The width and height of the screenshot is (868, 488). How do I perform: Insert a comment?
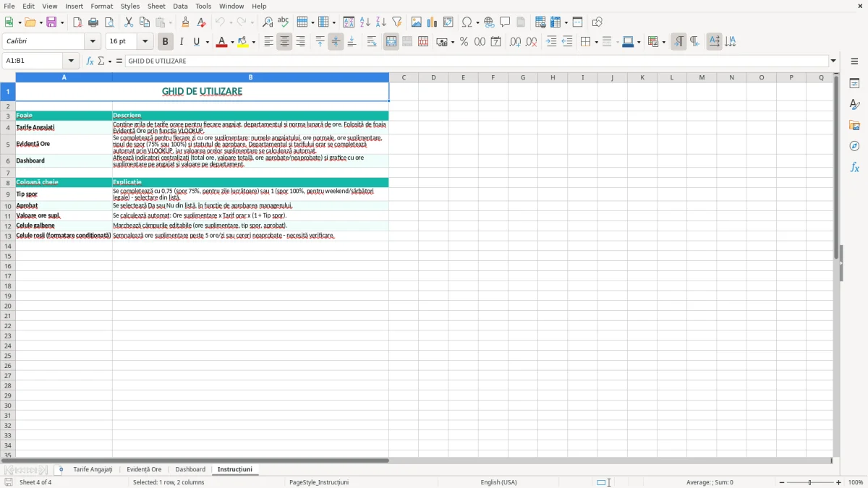pyautogui.click(x=505, y=22)
